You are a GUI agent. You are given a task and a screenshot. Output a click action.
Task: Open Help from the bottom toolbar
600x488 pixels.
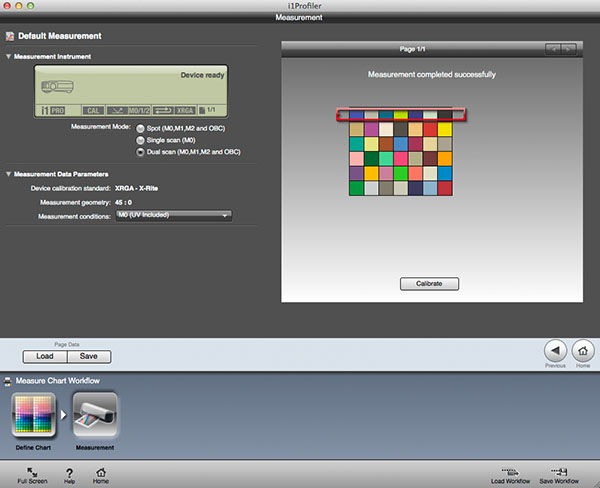69,475
